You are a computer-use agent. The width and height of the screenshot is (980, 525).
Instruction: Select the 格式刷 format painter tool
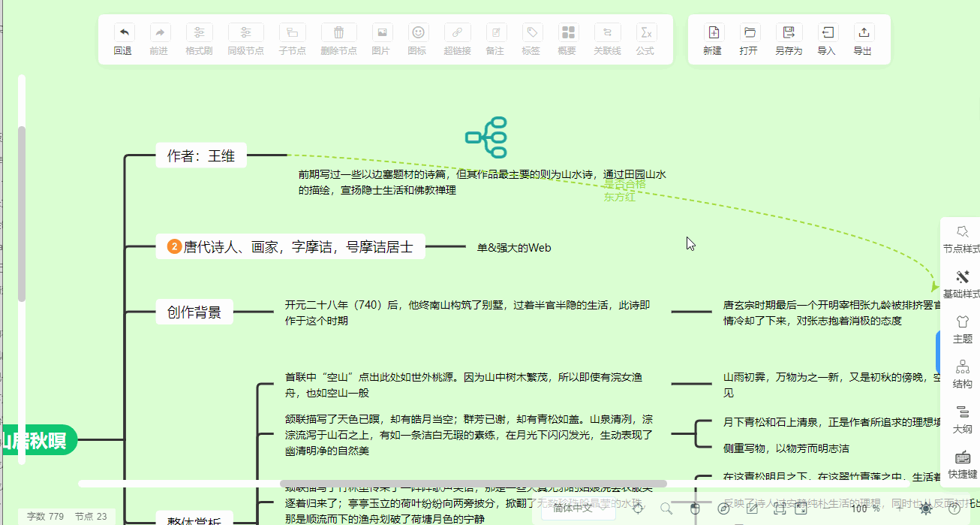coord(199,39)
